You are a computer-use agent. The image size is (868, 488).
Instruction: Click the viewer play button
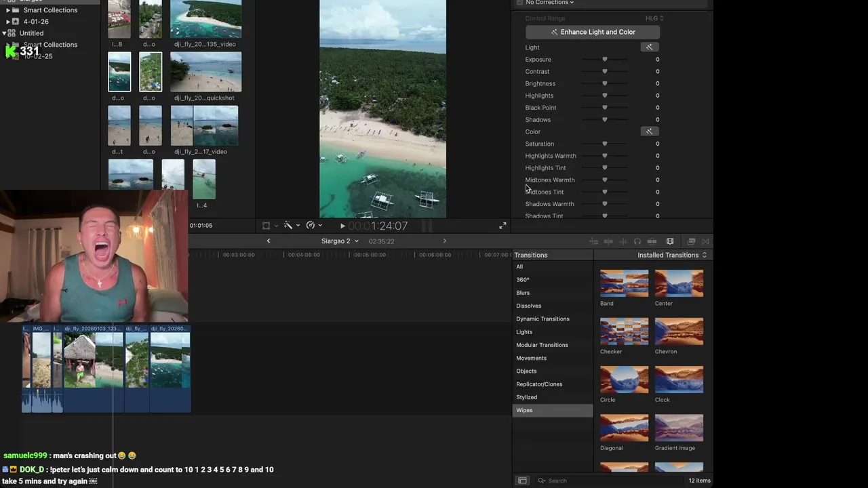[x=342, y=226]
